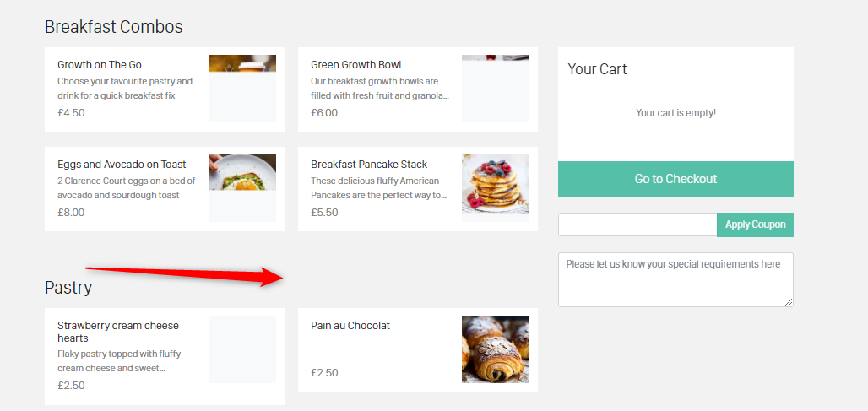Click the £6.00 price of Growth Bowl
Viewport: 868px width, 411px height.
(324, 113)
